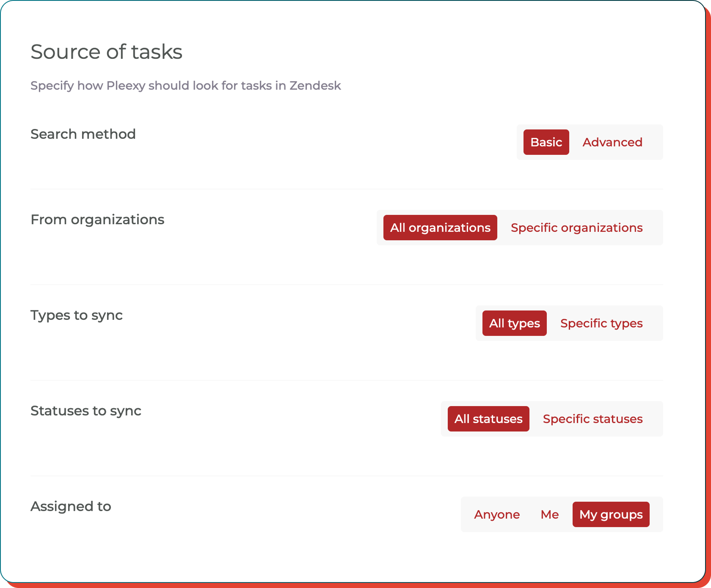Viewport: 711px width, 588px height.
Task: Click the Source of tasks heading
Action: [106, 52]
